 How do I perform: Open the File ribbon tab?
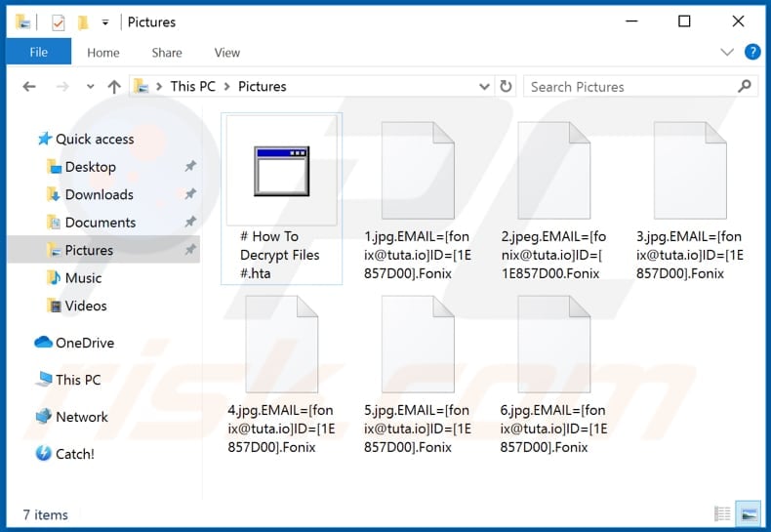tap(38, 52)
